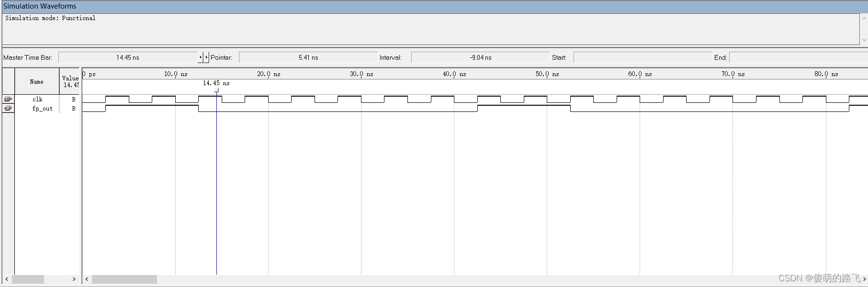This screenshot has width=868, height=287.
Task: Click the Value column header
Action: (70, 82)
